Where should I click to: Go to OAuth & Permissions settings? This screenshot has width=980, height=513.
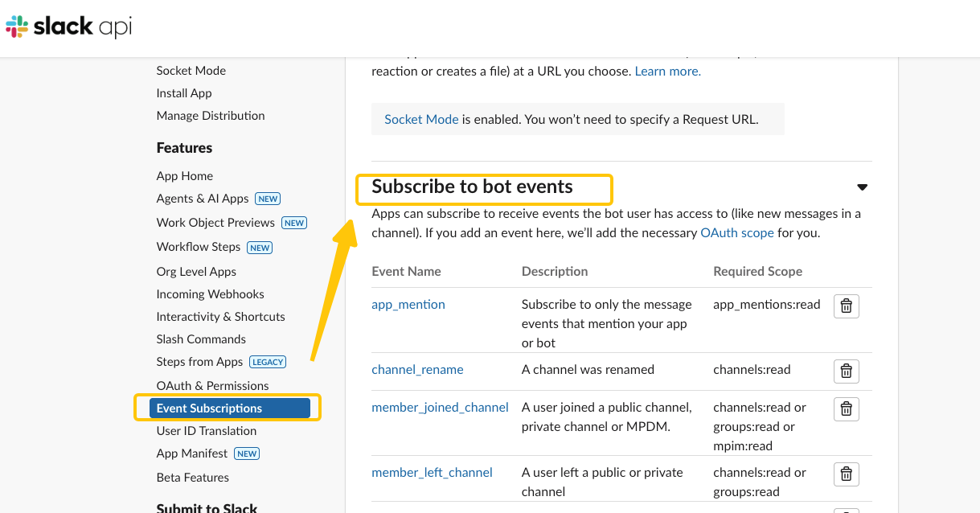click(212, 386)
